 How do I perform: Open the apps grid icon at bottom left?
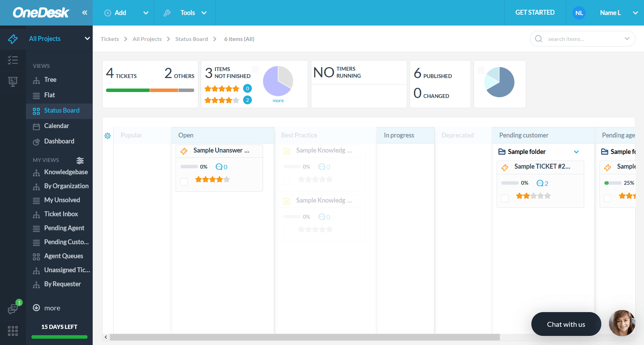click(x=13, y=331)
